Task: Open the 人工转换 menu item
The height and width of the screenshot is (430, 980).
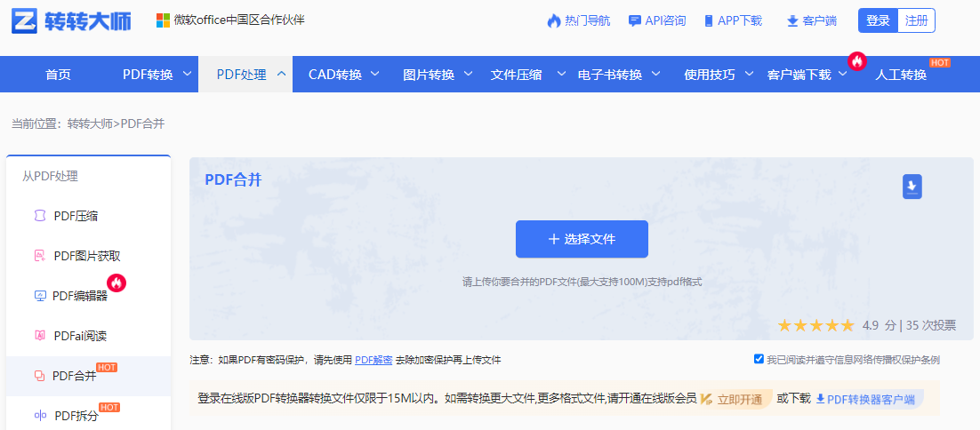Action: pyautogui.click(x=901, y=75)
